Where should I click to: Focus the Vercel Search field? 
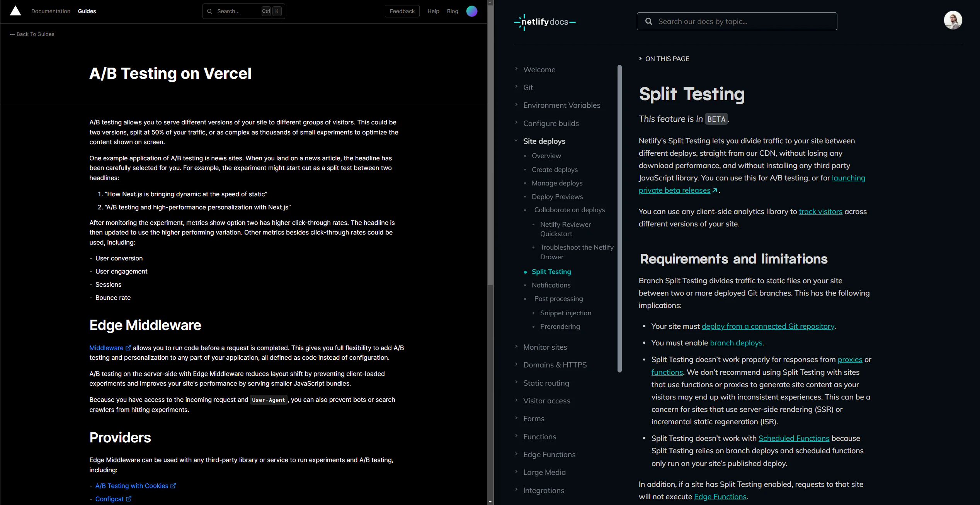243,11
